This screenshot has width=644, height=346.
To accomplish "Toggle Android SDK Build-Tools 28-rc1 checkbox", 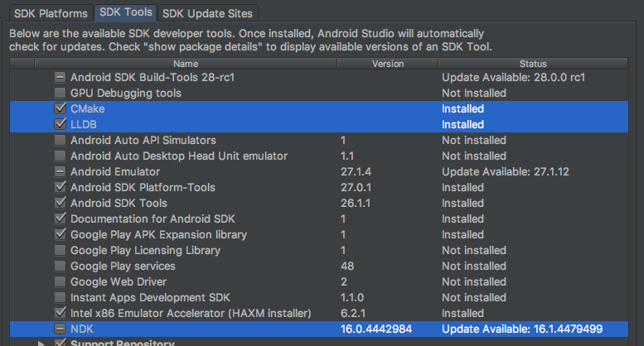I will (x=60, y=78).
